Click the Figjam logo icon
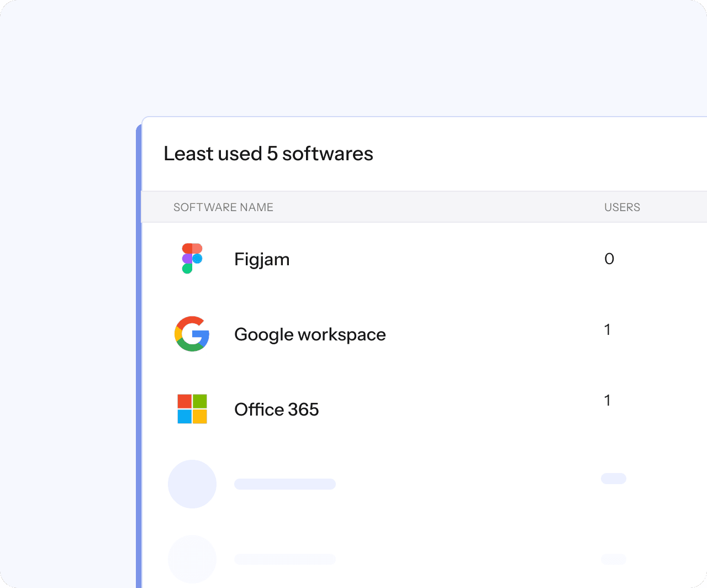The width and height of the screenshot is (707, 588). tap(192, 259)
